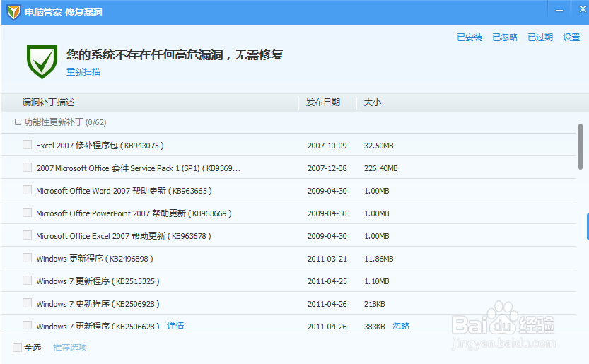Minimize the 修复漏洞 window
This screenshot has width=589, height=364.
tap(559, 11)
